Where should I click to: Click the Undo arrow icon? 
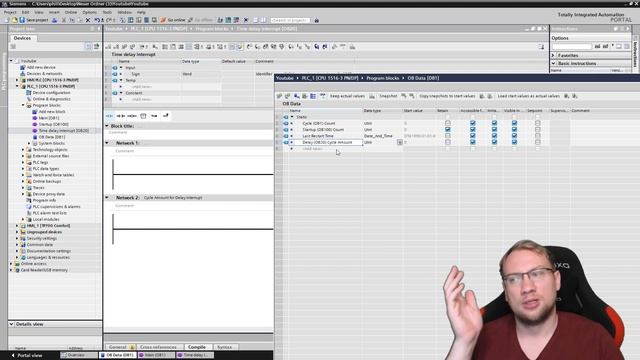97,20
